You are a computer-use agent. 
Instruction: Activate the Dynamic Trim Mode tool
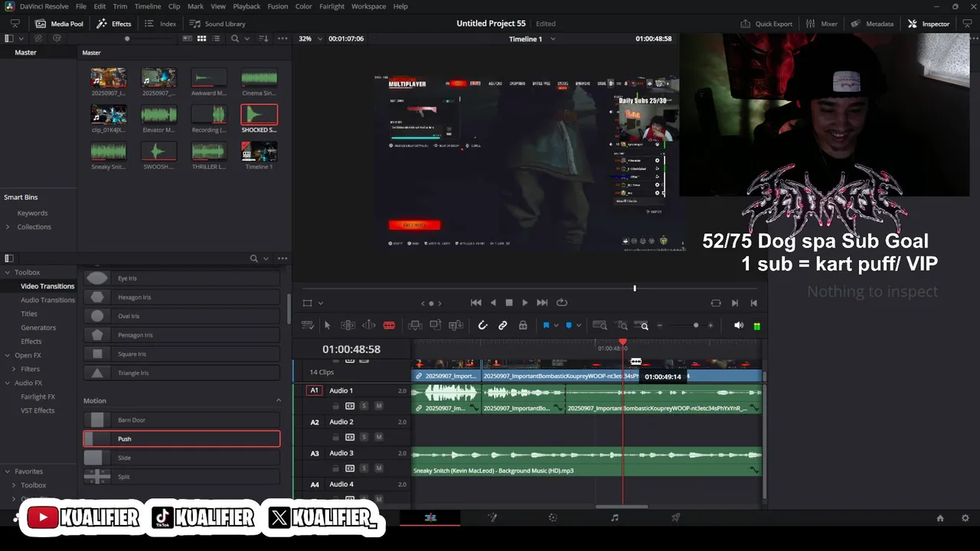pos(368,325)
